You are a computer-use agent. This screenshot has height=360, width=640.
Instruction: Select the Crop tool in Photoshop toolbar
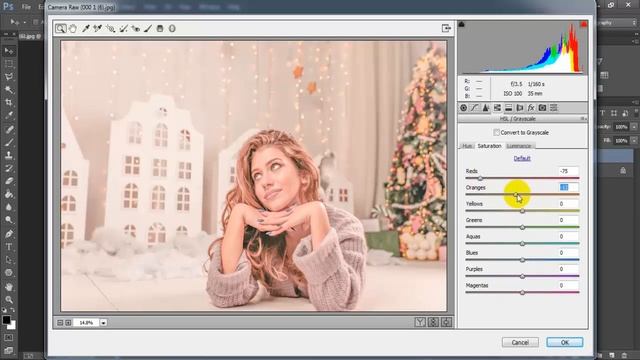[9, 102]
